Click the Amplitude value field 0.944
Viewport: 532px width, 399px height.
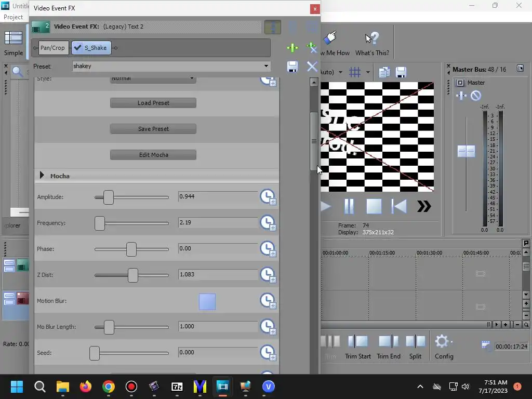[218, 196]
